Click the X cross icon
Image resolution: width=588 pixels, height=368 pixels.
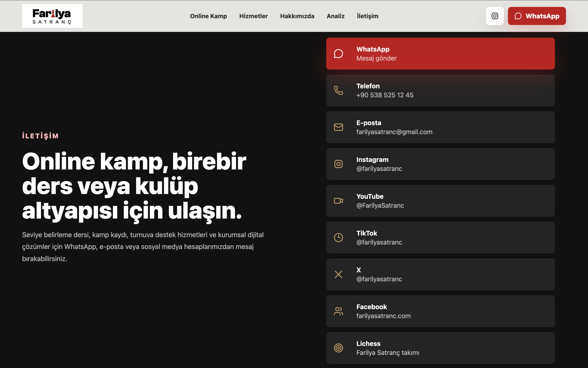pyautogui.click(x=339, y=274)
